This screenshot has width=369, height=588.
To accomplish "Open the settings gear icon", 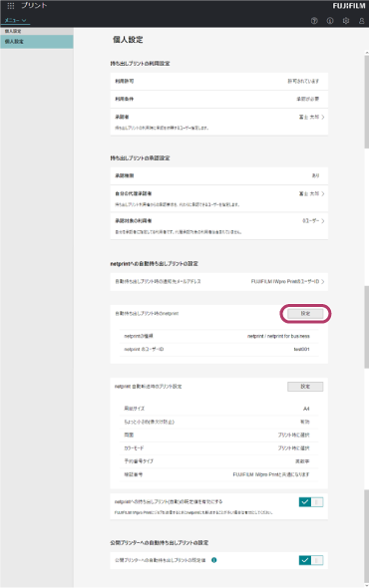I will [346, 21].
